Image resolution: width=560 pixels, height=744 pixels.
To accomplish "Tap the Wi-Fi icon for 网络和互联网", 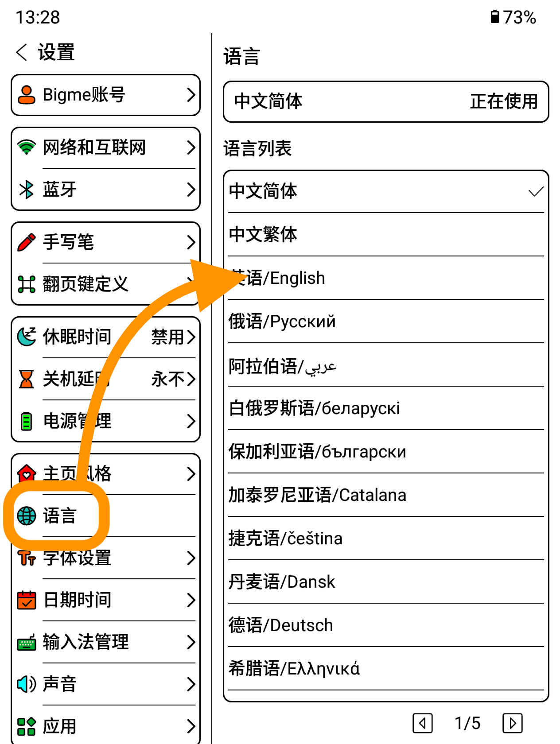I will tap(27, 147).
